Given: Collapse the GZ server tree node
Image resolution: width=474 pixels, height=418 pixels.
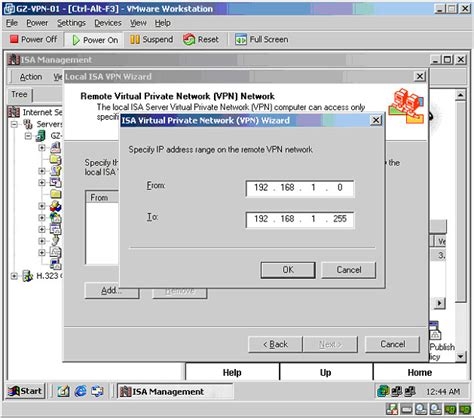Looking at the screenshot, I should [28, 136].
